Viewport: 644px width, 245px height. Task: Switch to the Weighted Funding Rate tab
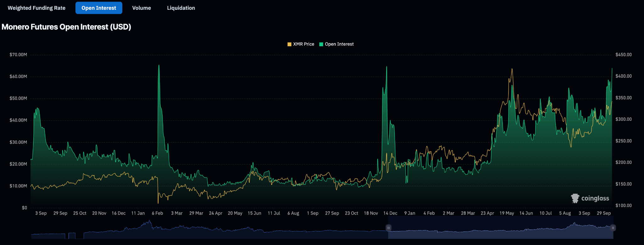[x=36, y=8]
